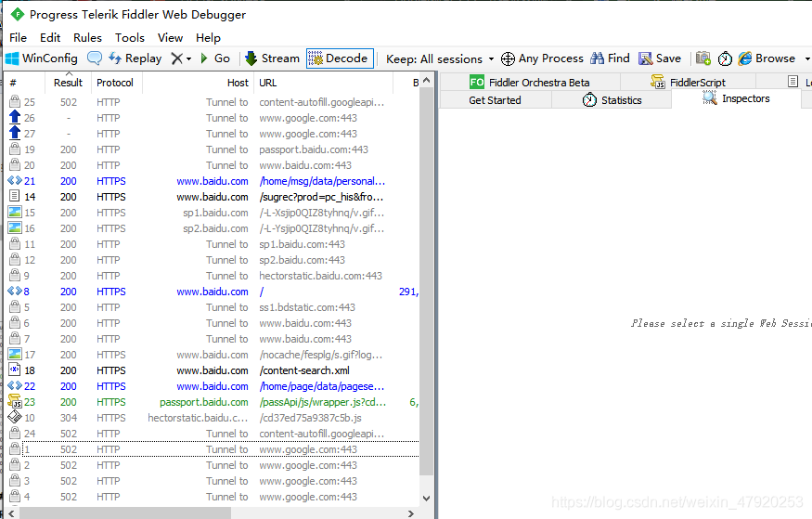Select /sugrec?prod=pc_his URL row

322,197
